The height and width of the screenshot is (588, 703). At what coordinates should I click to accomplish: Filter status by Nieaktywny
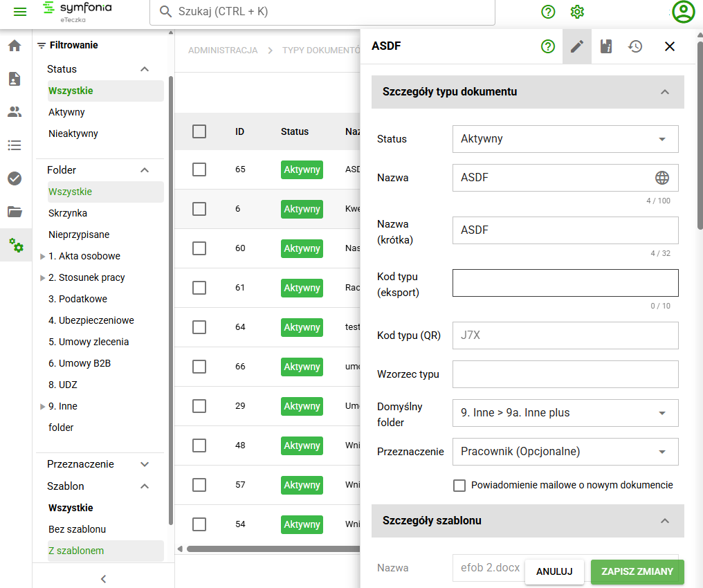click(x=73, y=134)
